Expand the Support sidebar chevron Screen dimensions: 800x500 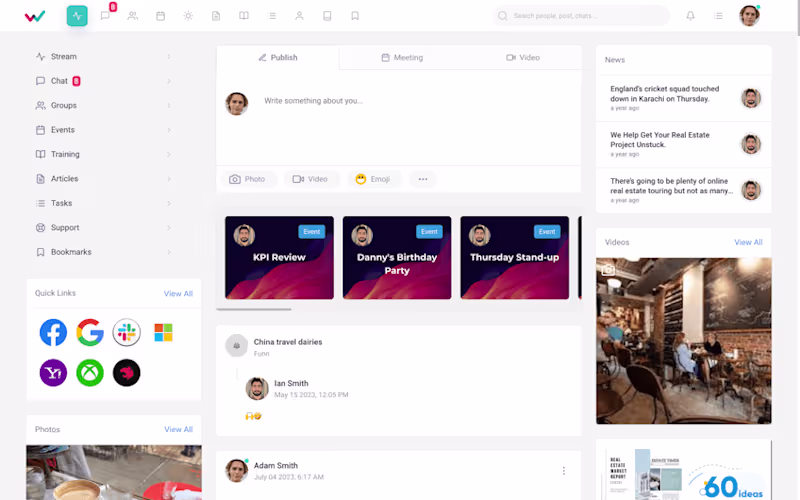tap(169, 228)
